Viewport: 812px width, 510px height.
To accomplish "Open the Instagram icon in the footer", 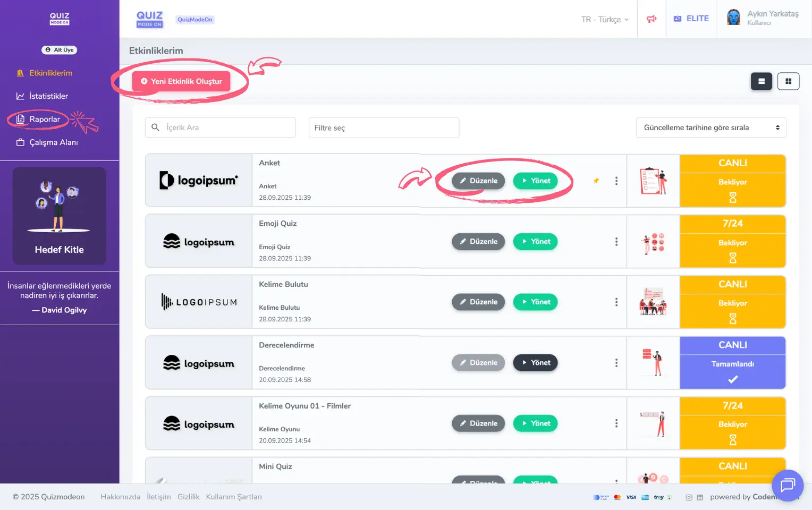I will pos(689,497).
